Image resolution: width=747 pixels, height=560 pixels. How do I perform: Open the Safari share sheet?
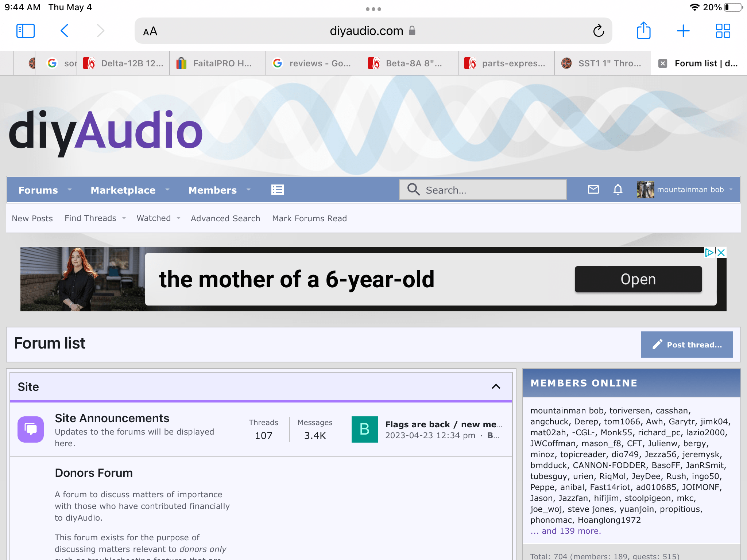(643, 30)
